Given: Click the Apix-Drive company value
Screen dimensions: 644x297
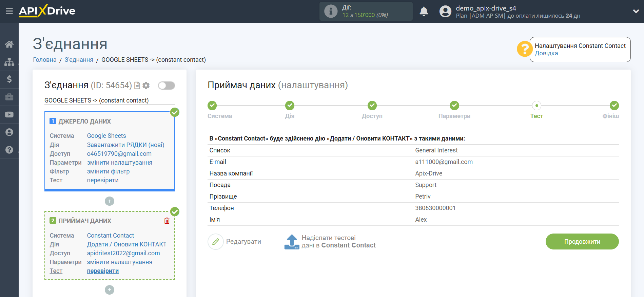Looking at the screenshot, I should (429, 173).
